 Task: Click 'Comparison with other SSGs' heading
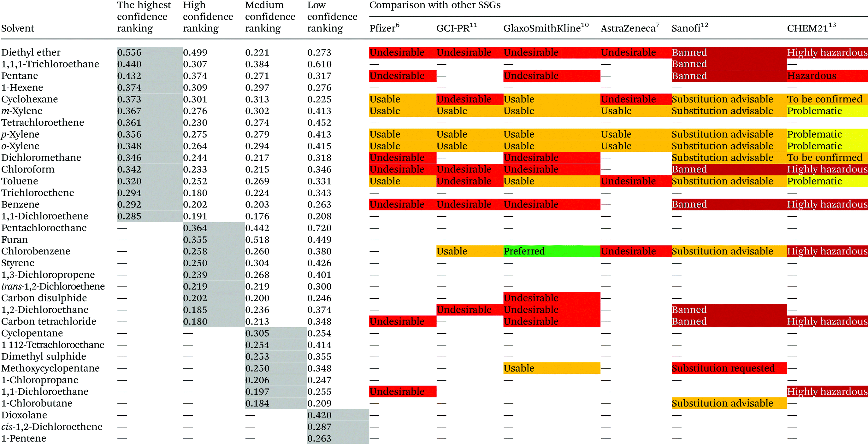pos(435,5)
